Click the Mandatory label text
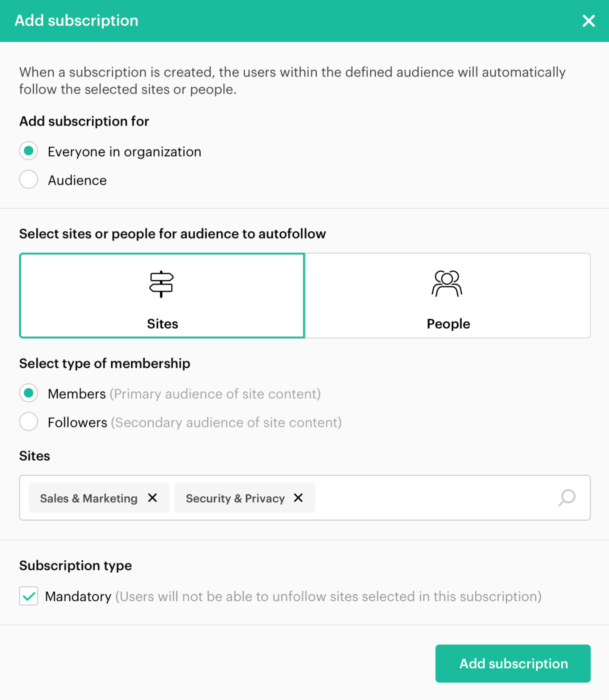This screenshot has height=700, width=609. pos(78,597)
